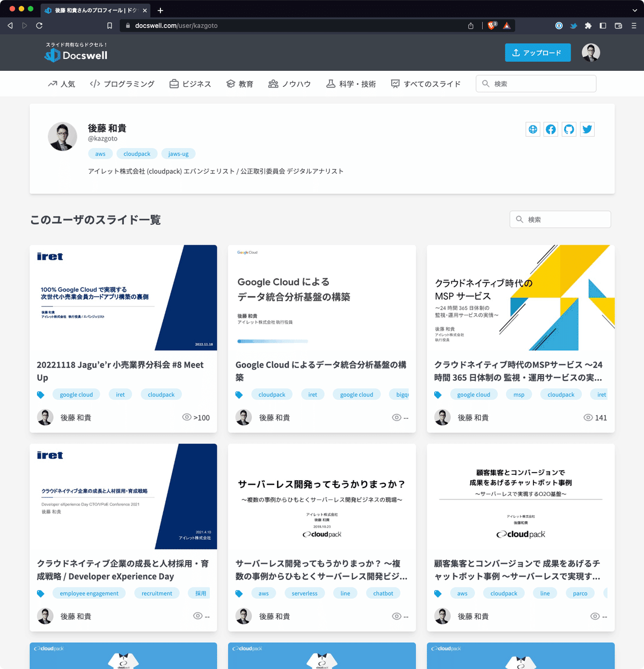Click the aws tag on the profile
The width and height of the screenshot is (644, 669).
click(x=100, y=154)
